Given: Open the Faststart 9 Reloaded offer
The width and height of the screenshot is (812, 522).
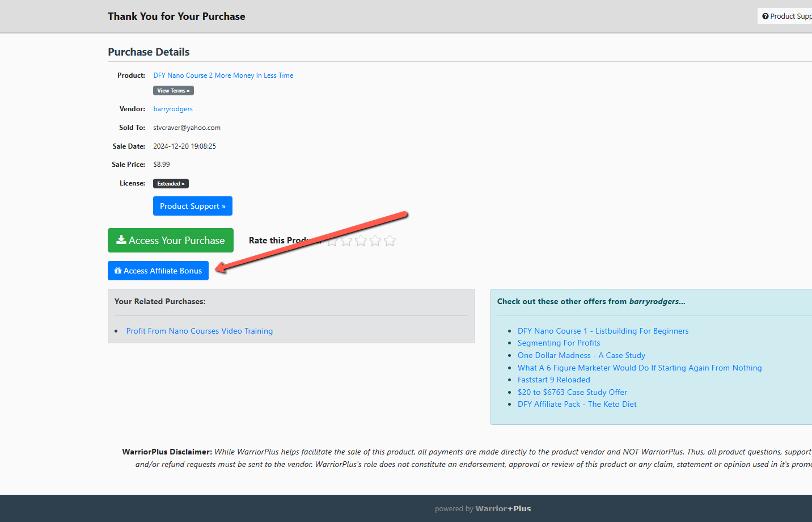Looking at the screenshot, I should point(553,380).
